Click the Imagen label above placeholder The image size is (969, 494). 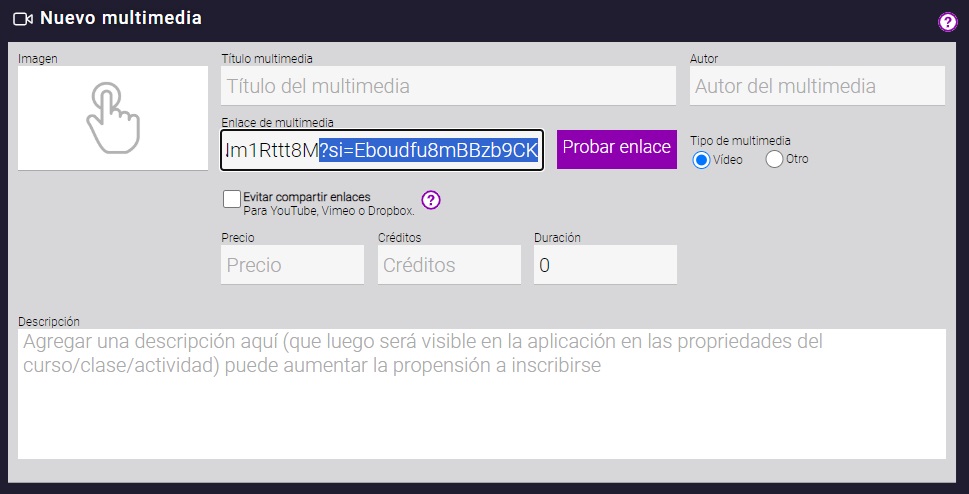pos(38,59)
